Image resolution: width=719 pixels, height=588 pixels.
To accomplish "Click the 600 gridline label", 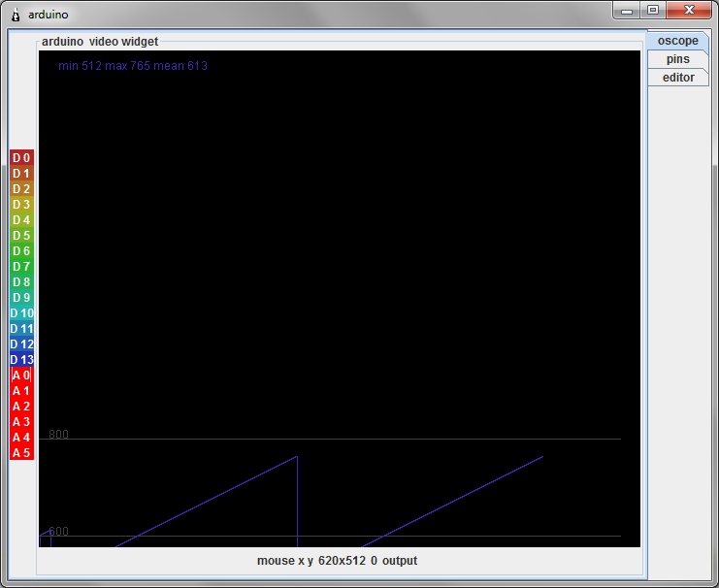I will (x=58, y=531).
